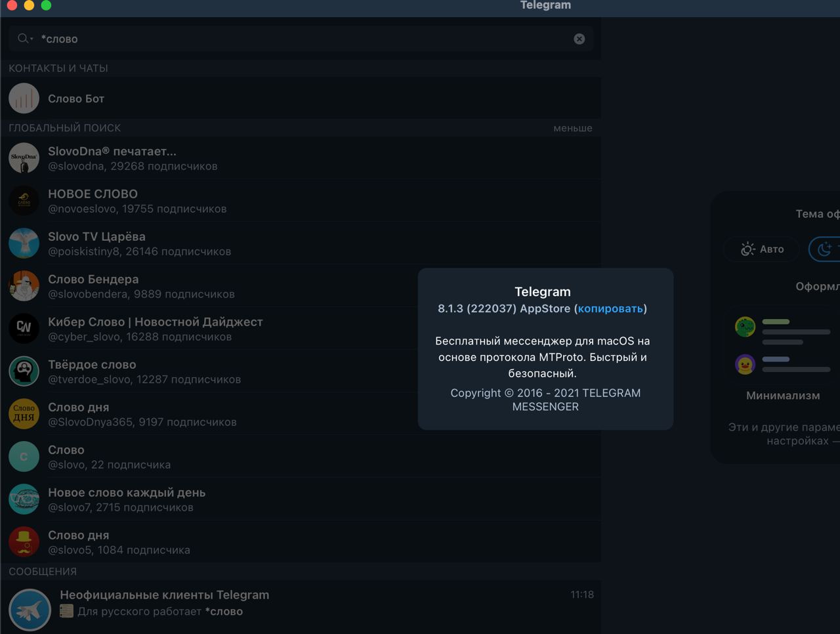Open the Слово Бот chat title

[76, 98]
